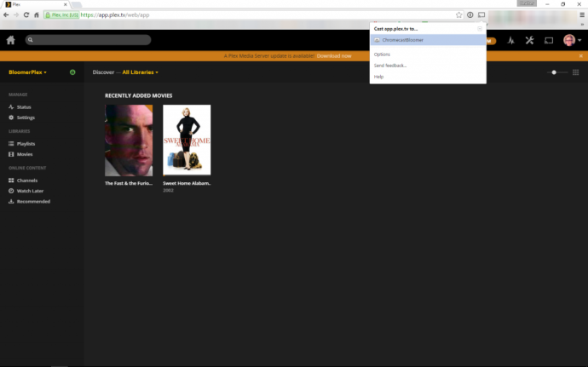Screen dimensions: 588x367
Task: Switch to grid view icon
Action: click(574, 72)
